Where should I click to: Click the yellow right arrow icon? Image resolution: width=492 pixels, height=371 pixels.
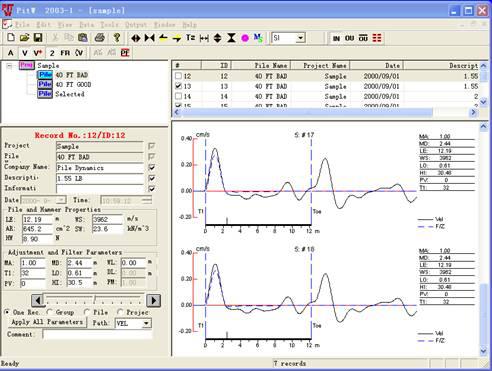[x=177, y=38]
